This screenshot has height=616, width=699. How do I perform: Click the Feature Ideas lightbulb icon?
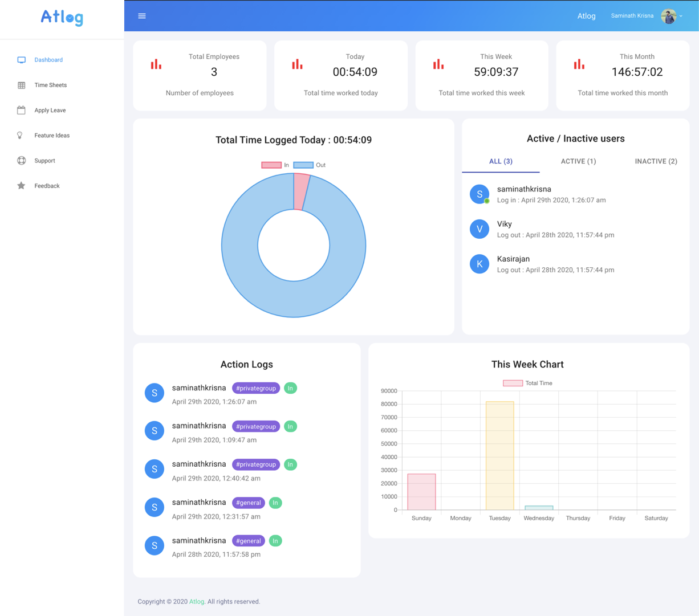pos(20,135)
